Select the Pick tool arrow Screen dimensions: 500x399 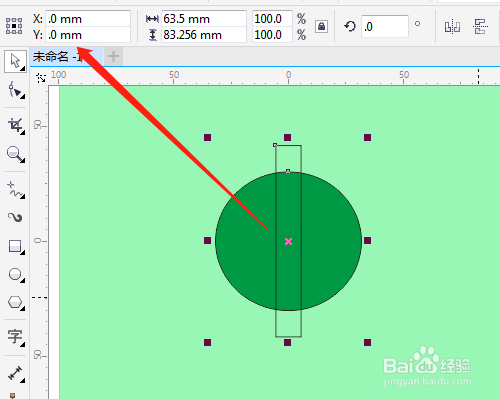tap(15, 61)
